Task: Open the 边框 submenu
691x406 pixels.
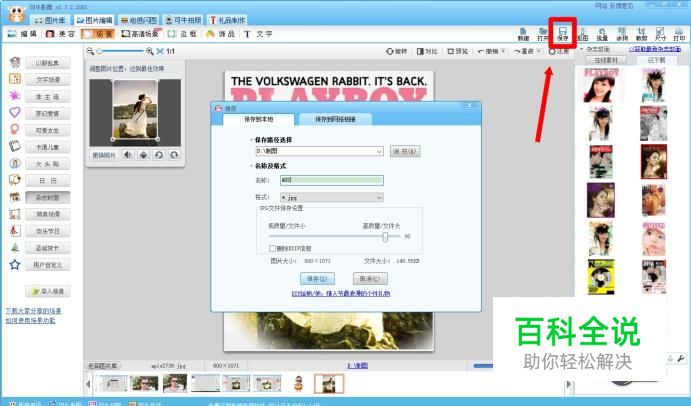Action: pyautogui.click(x=182, y=34)
